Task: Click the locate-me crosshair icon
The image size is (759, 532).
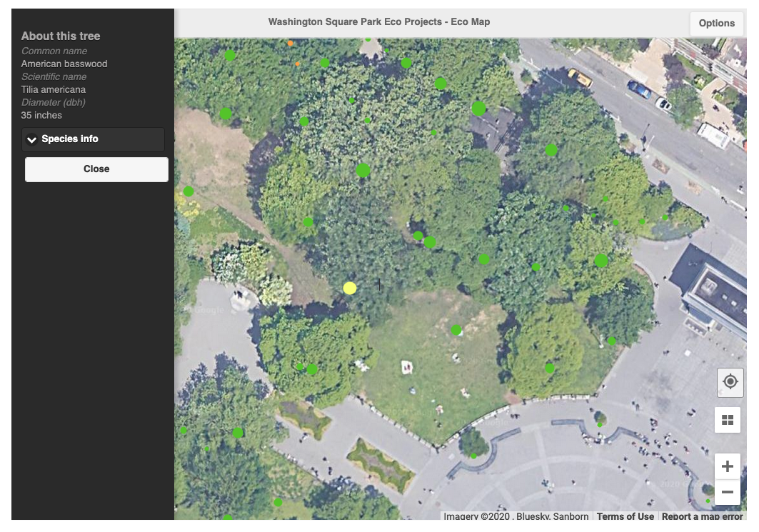Action: pyautogui.click(x=730, y=382)
